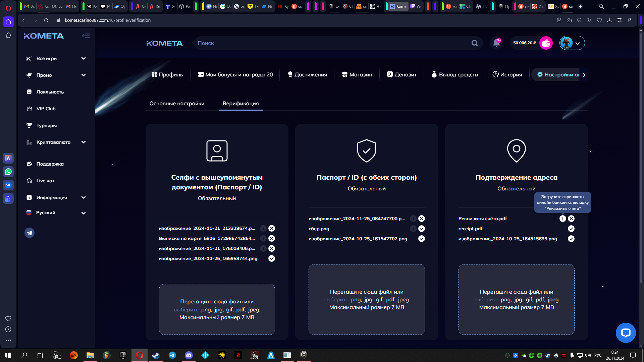Open the blue live chat bubble
Viewport: 644px width, 362px height.
click(x=626, y=333)
